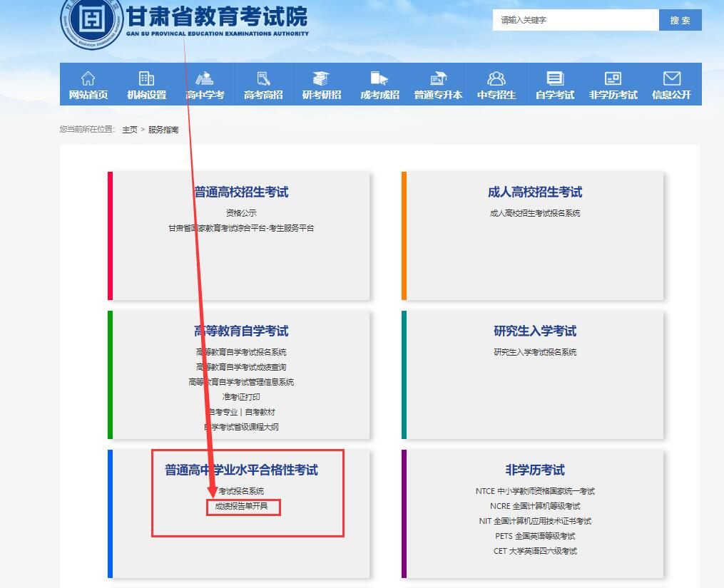Open the 信息公开 envelope icon
Viewport: 724px width, 588px height.
pos(671,78)
